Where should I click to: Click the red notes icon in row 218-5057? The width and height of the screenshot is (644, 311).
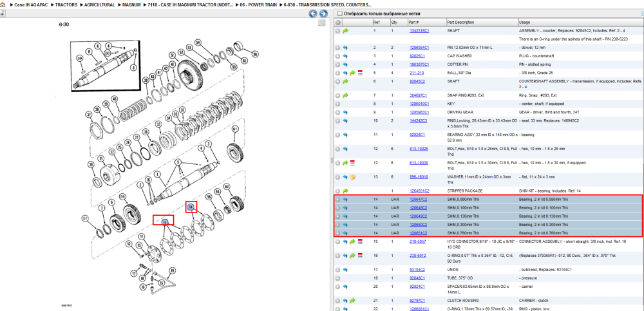pos(360,241)
